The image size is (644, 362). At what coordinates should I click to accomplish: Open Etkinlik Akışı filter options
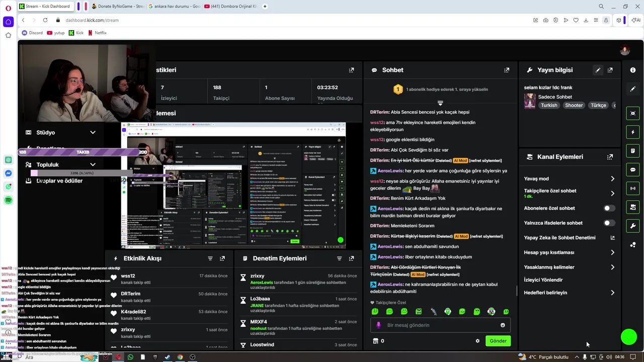pyautogui.click(x=210, y=258)
